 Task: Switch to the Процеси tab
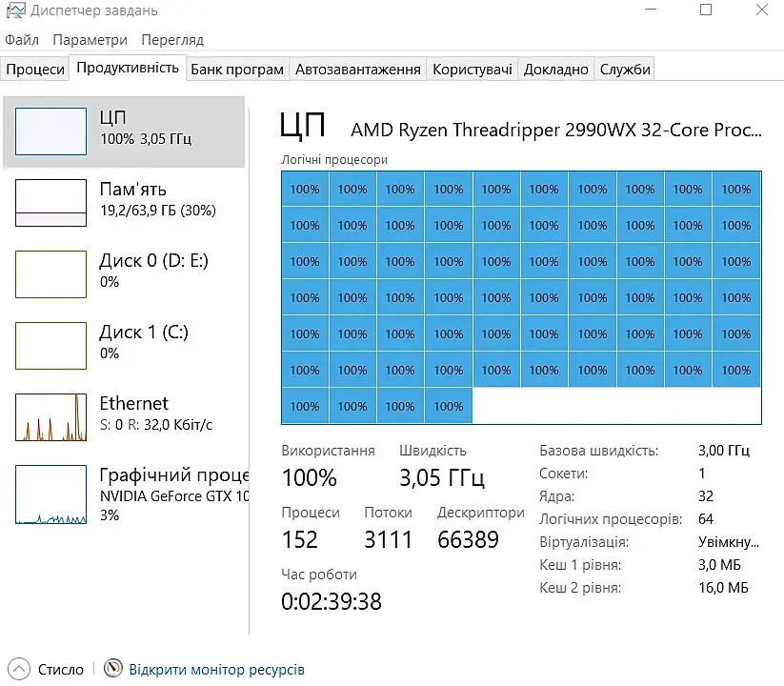pos(35,69)
